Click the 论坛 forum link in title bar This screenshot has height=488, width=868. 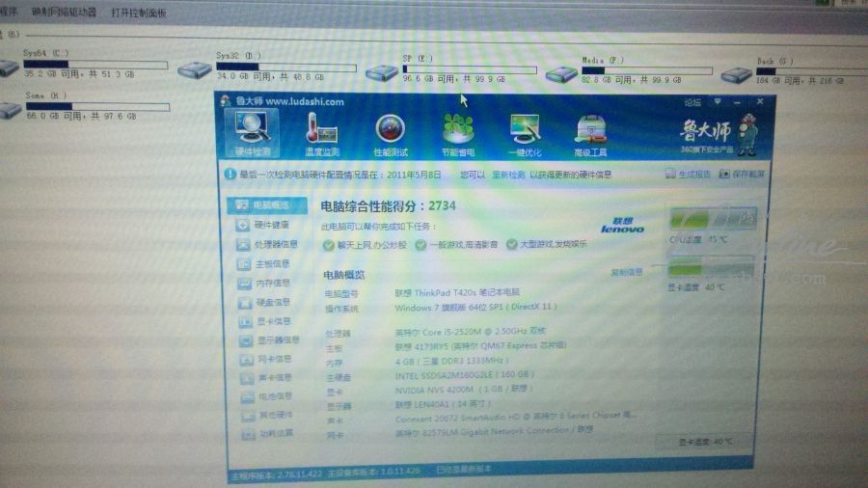(x=692, y=102)
